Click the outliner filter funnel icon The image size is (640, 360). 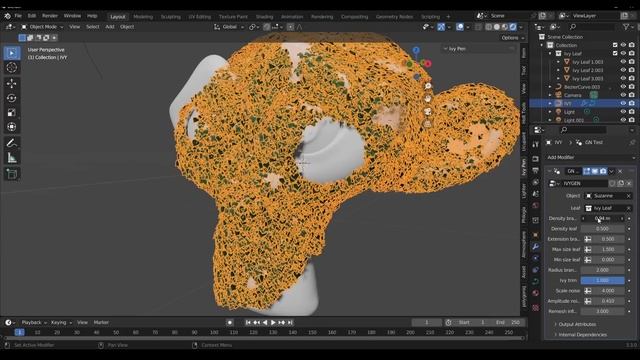tap(626, 27)
